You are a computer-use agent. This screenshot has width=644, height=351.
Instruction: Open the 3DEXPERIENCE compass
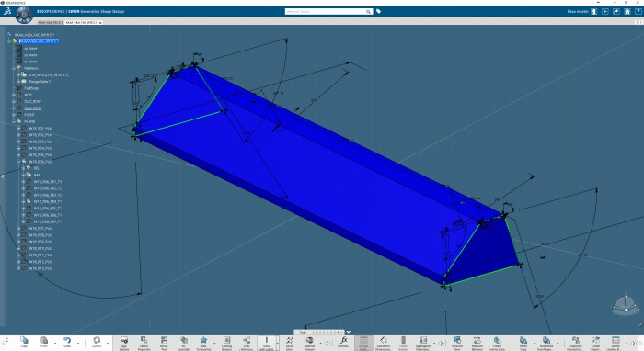[24, 15]
